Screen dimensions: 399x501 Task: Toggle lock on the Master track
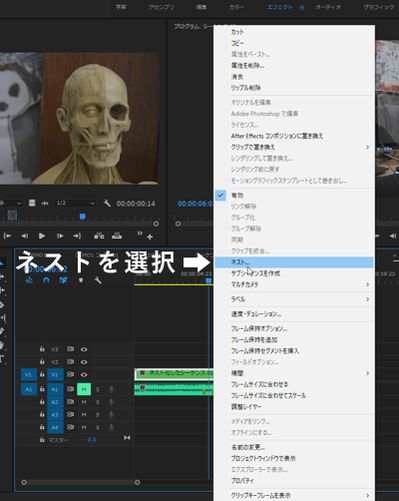42,440
